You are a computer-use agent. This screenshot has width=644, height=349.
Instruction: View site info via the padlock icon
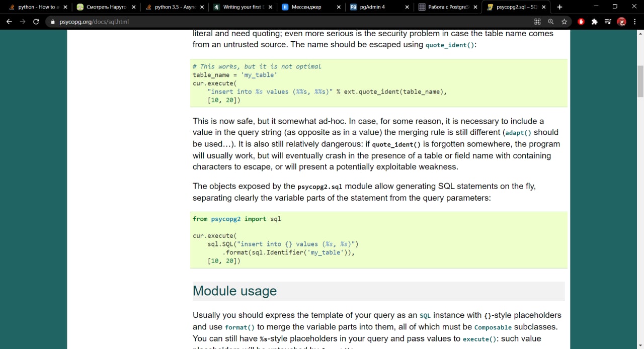click(53, 22)
